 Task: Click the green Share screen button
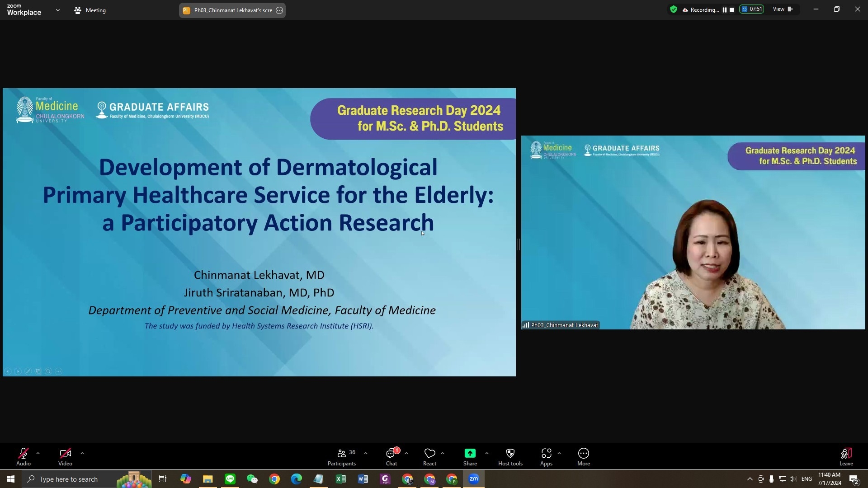coord(470,454)
